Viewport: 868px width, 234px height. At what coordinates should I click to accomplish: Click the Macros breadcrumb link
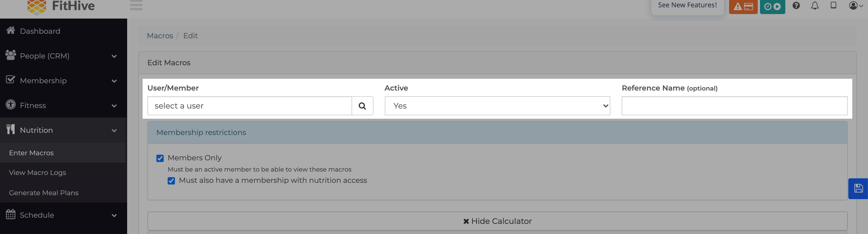pyautogui.click(x=160, y=36)
